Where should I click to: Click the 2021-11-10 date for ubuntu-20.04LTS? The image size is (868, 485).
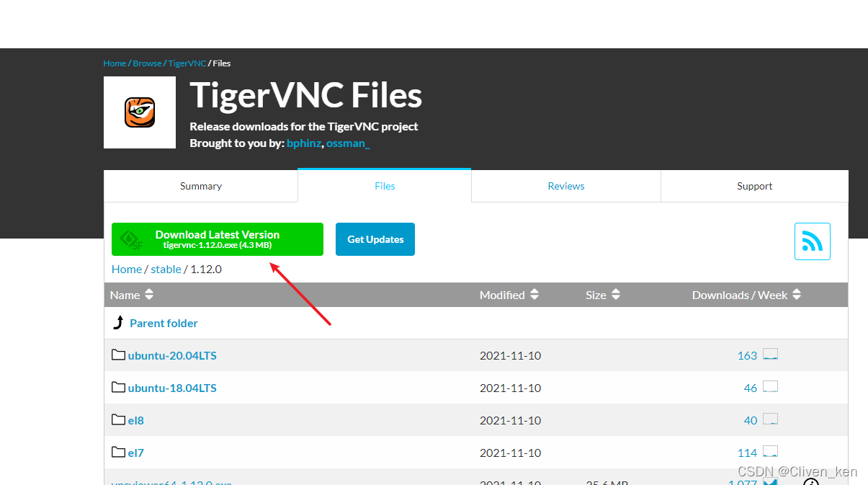(x=510, y=355)
